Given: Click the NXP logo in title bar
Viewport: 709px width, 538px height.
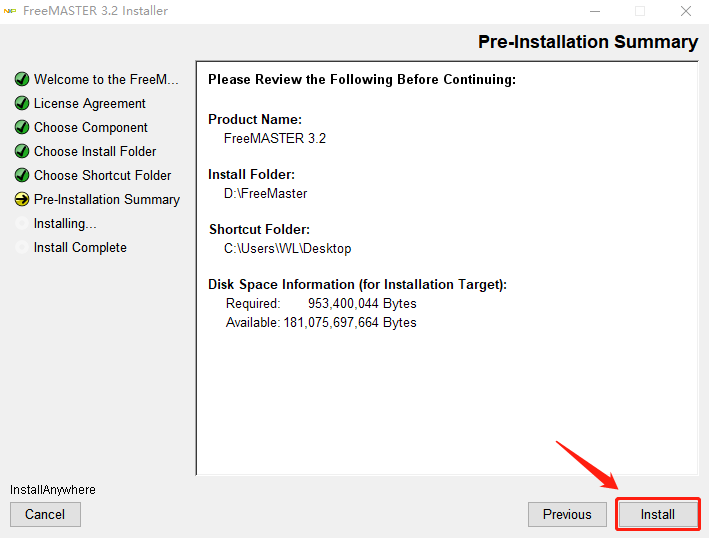Looking at the screenshot, I should [10, 10].
